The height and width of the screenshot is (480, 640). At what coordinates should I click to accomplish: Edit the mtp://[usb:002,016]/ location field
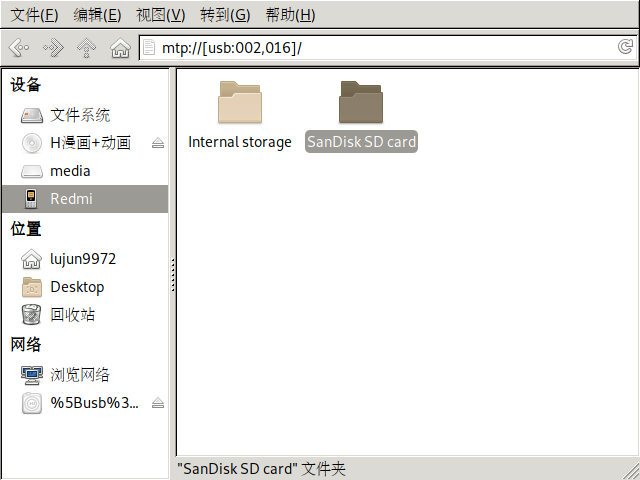(x=388, y=48)
